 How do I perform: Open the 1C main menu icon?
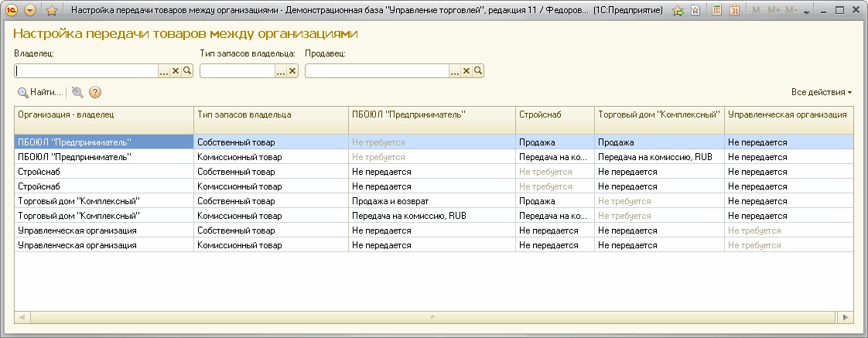point(11,10)
